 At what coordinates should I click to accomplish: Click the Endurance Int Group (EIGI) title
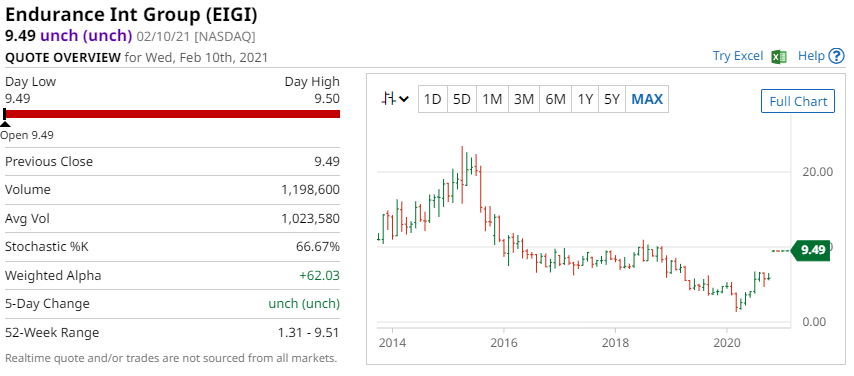131,15
